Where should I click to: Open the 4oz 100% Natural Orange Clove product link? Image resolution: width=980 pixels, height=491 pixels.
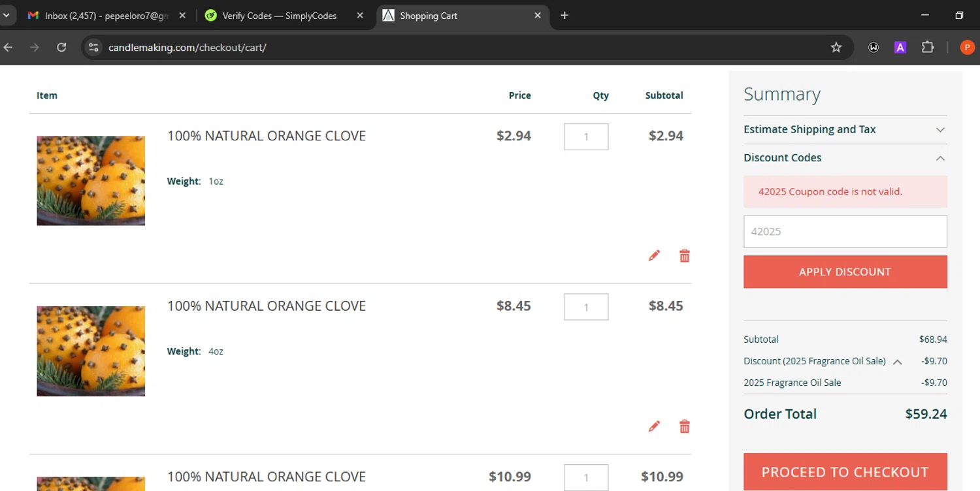pos(267,306)
